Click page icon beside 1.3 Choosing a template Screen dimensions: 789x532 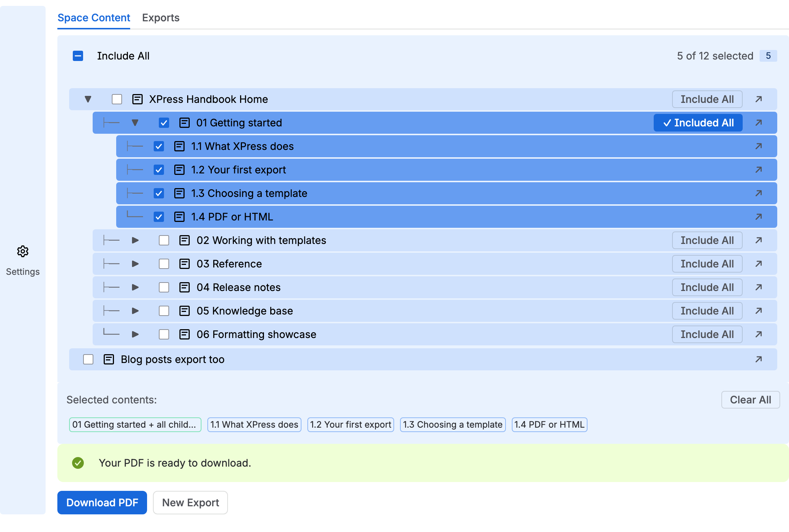point(179,193)
